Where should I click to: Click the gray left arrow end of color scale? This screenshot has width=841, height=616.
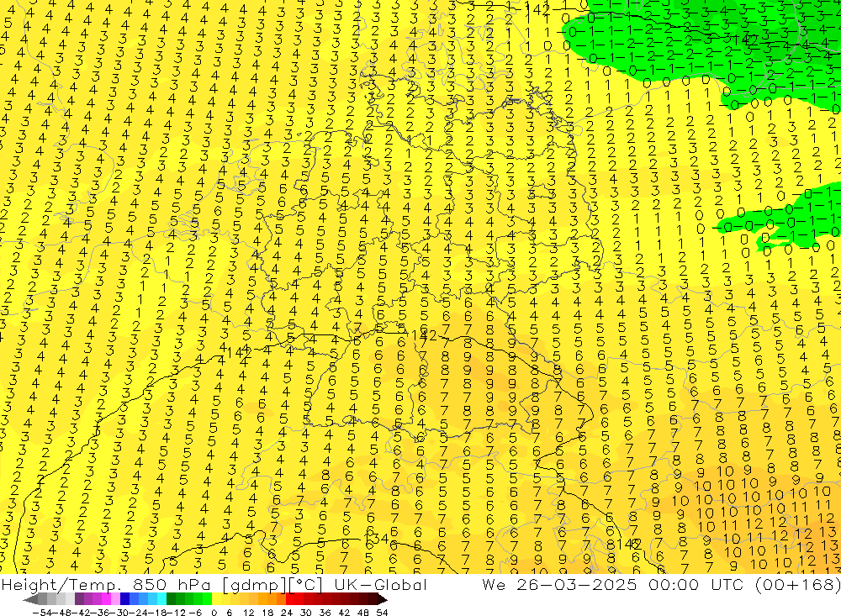[30, 599]
